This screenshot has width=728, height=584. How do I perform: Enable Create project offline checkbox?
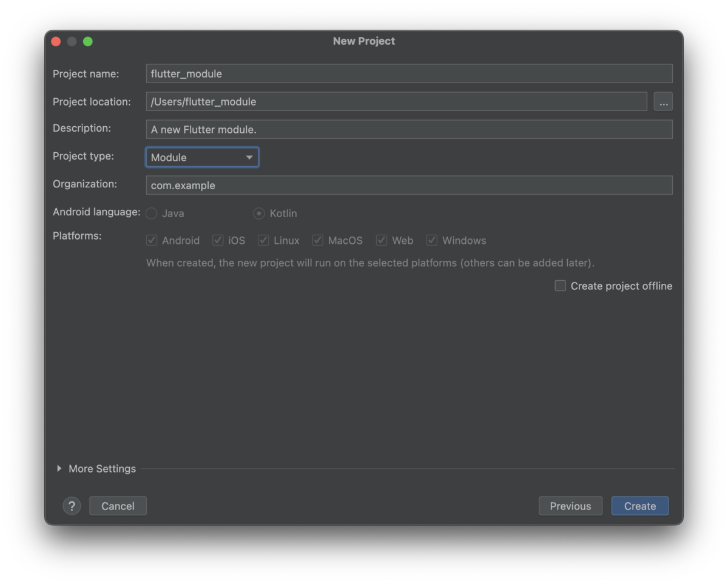[x=561, y=286]
